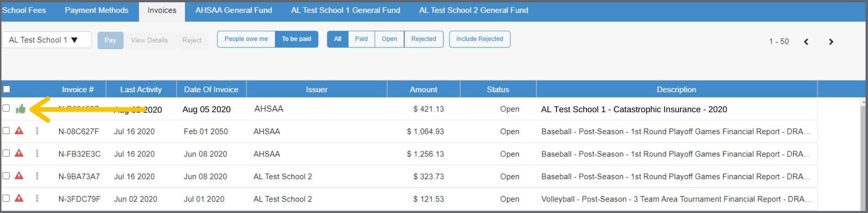Click the table's vertical scrollbar
Image resolution: width=868 pixels, height=213 pixels.
(863, 155)
